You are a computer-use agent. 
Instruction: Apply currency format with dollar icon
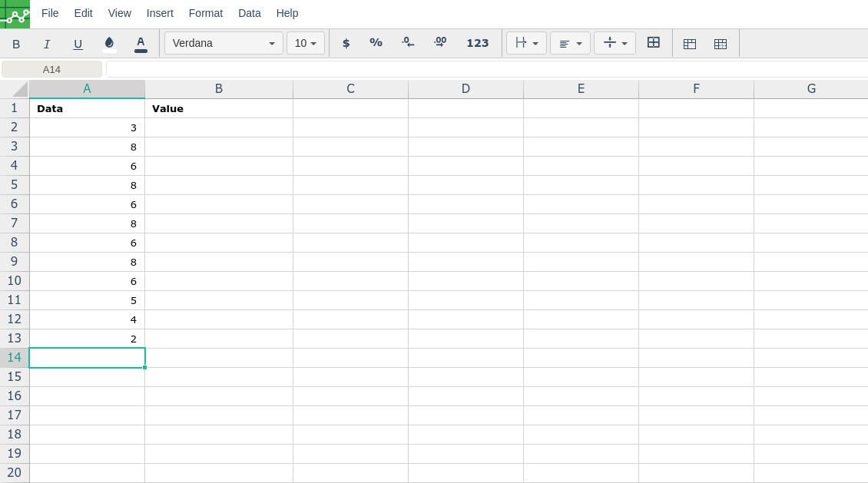tap(346, 43)
